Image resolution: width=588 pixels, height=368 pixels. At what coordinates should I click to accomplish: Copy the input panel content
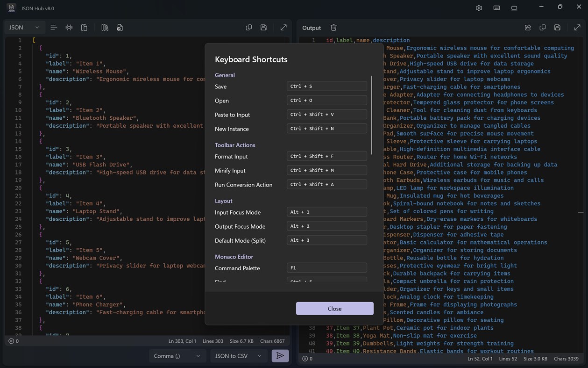[x=248, y=28]
